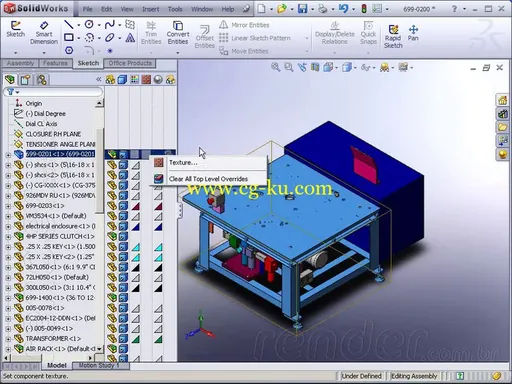The width and height of the screenshot is (512, 384).
Task: Toggle hide/show for VM3534<1> component
Action: click(112, 216)
